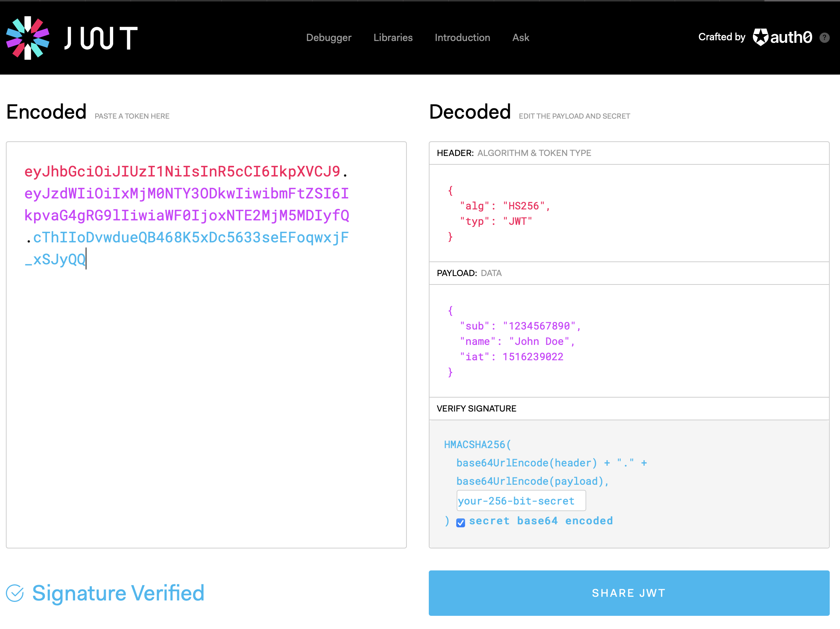The height and width of the screenshot is (629, 840).
Task: Click the kpvaG4gRG9l purple token line
Action: [x=186, y=216]
